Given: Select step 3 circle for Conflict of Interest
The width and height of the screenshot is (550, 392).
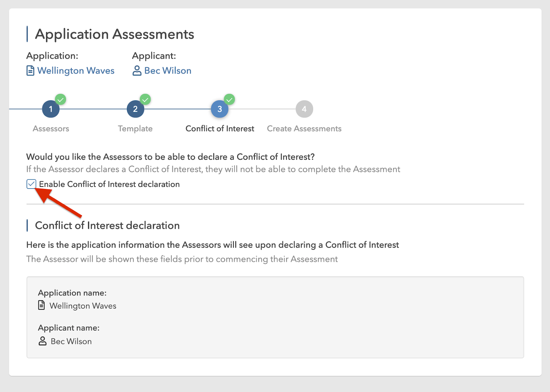Looking at the screenshot, I should click(x=219, y=109).
